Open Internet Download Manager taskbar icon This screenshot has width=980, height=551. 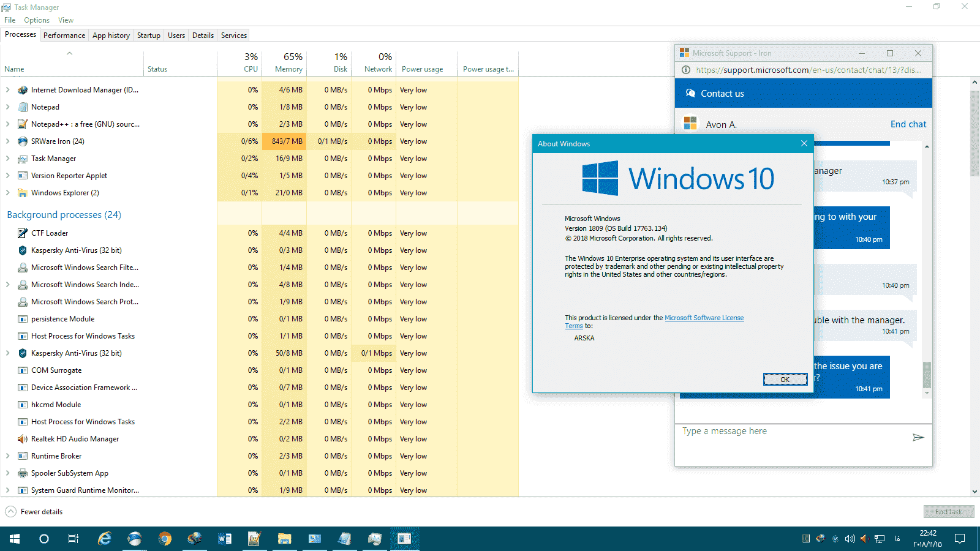pos(195,539)
